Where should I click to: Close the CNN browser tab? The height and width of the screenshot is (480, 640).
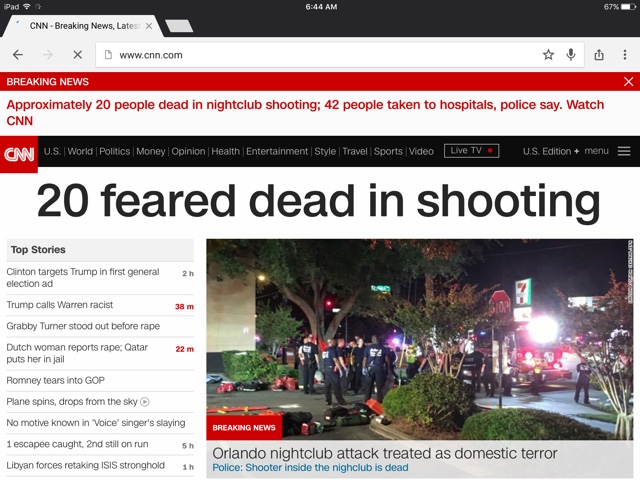pos(149,26)
